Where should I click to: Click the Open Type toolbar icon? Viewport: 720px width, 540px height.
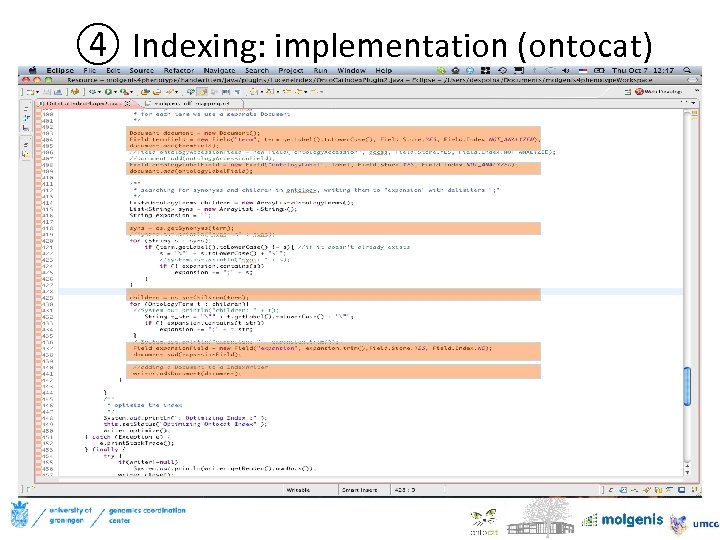(145, 92)
